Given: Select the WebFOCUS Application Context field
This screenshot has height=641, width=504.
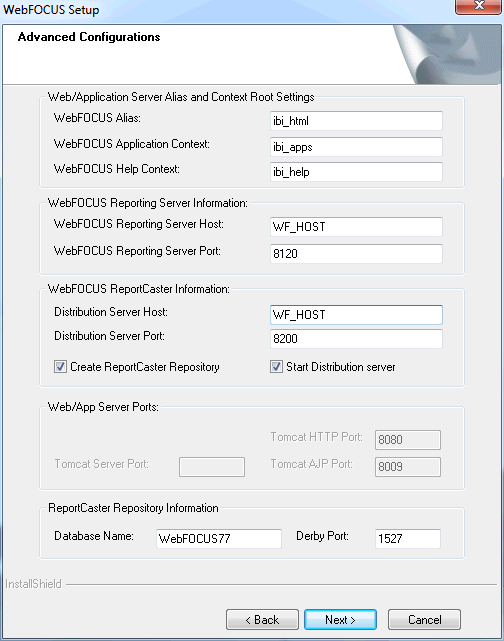Looking at the screenshot, I should pyautogui.click(x=356, y=147).
